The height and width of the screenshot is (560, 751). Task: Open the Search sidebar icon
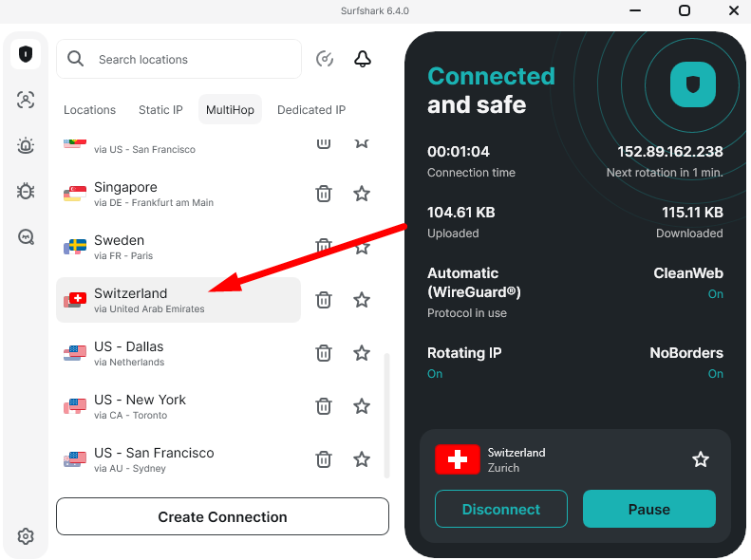[26, 237]
